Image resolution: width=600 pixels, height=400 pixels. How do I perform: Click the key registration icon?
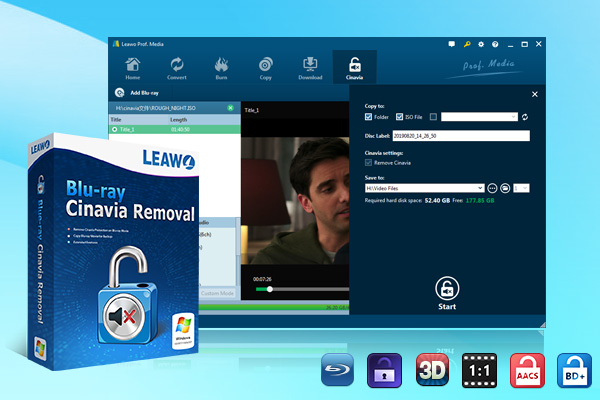[x=467, y=44]
